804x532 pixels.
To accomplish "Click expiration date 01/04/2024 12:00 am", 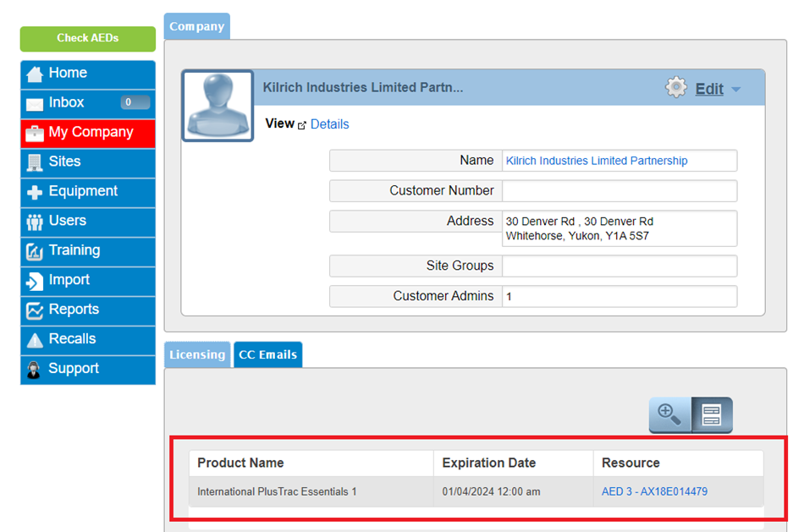I will point(491,491).
